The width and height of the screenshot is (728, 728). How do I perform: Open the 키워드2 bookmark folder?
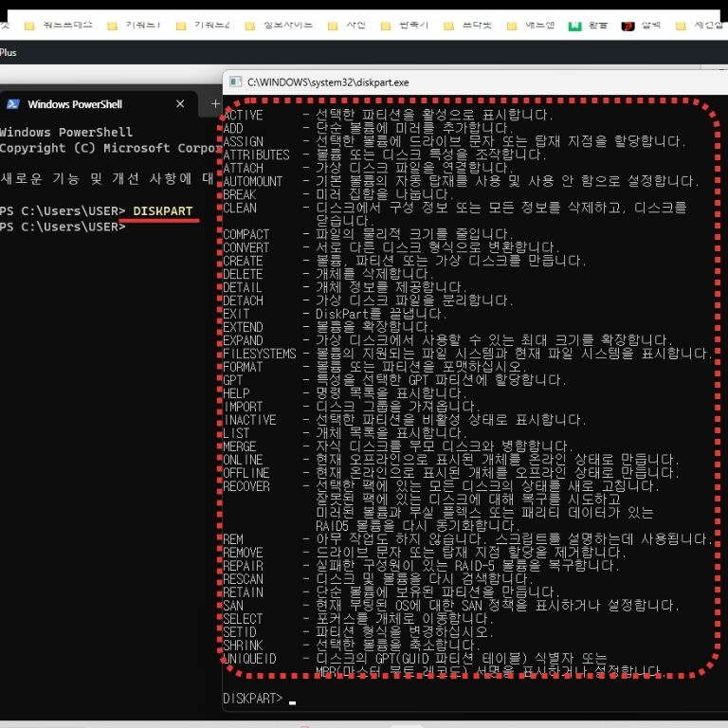pos(203,25)
